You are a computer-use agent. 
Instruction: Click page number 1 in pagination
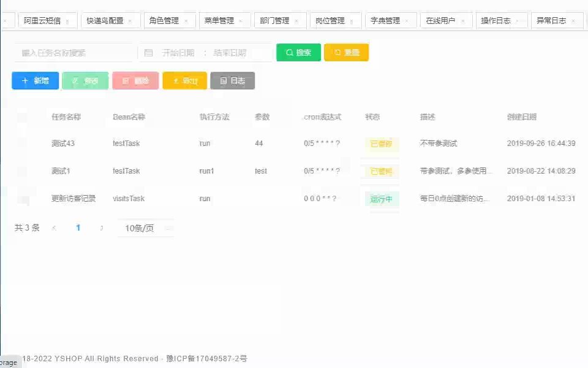pos(78,228)
